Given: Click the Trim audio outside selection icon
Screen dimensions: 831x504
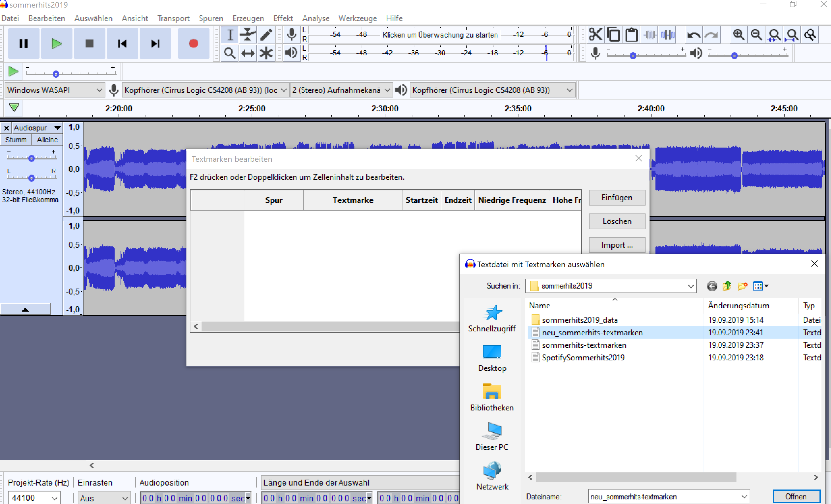Looking at the screenshot, I should point(650,35).
